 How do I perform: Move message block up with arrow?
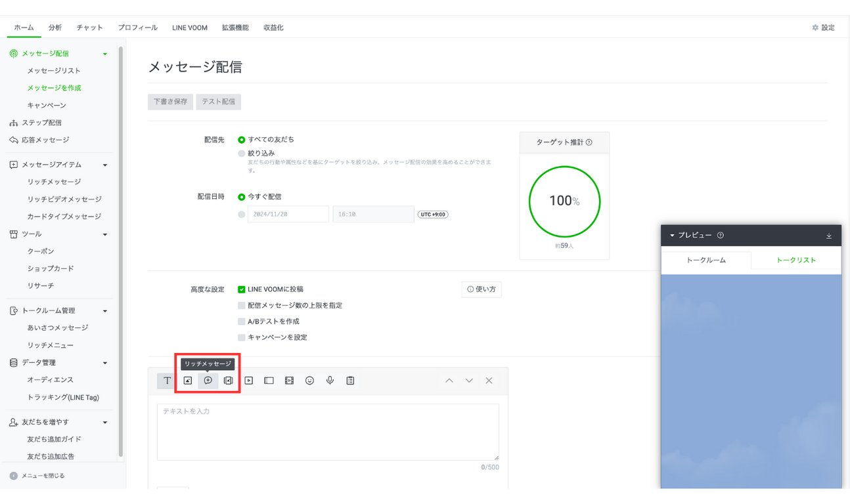[449, 381]
